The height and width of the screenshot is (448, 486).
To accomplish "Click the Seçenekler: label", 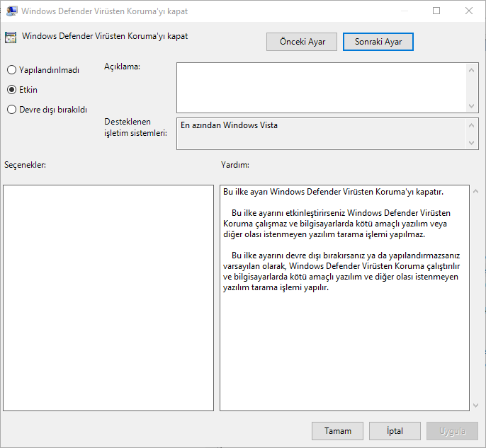I will click(25, 165).
